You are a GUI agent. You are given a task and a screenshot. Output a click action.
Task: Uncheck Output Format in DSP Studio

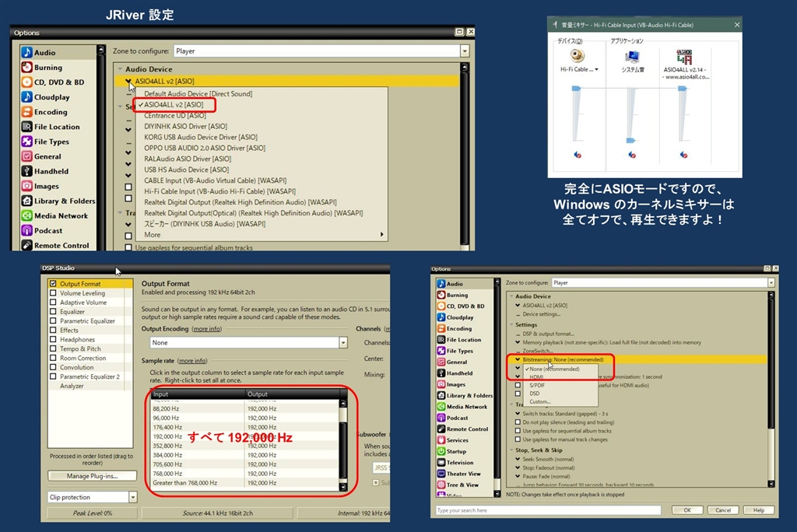click(x=53, y=284)
